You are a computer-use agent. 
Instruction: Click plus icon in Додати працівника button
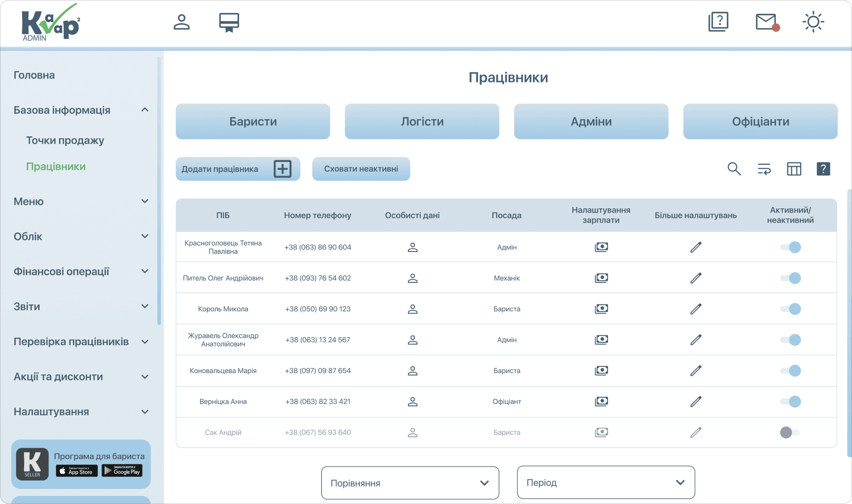(283, 169)
